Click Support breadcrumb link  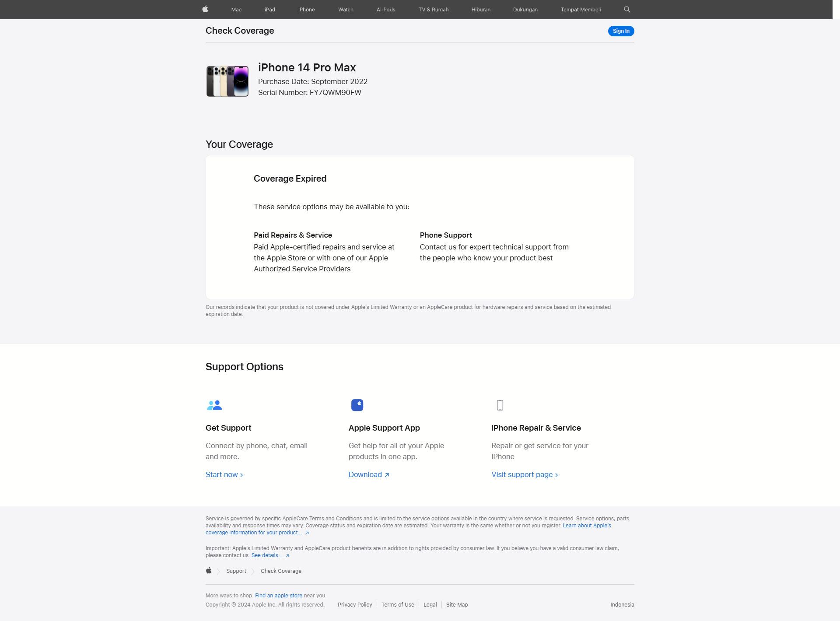[236, 571]
